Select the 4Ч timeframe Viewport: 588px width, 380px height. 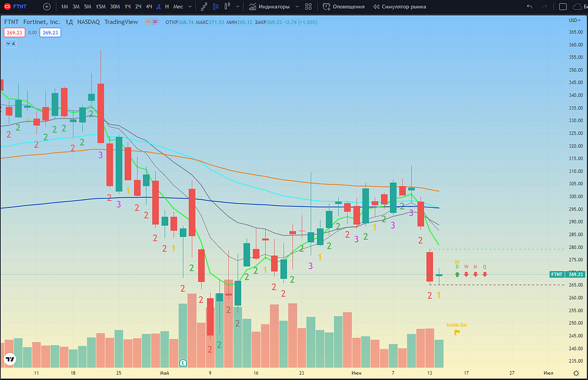pos(149,7)
